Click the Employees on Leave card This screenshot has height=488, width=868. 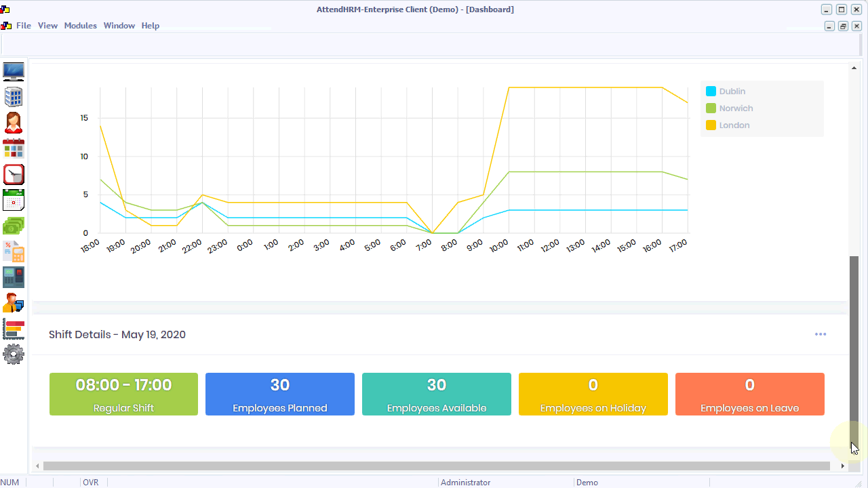click(x=750, y=394)
